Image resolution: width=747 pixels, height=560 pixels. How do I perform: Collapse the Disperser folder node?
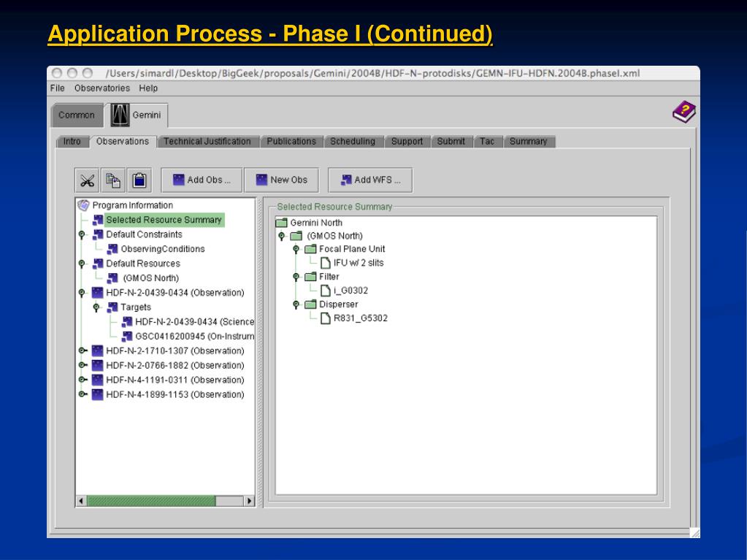pos(296,304)
